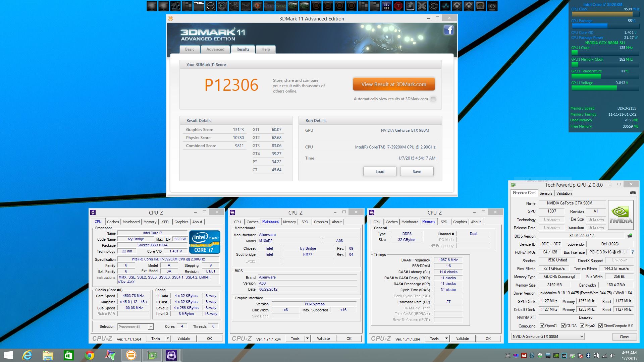Open Windows Store from taskbar
The width and height of the screenshot is (644, 362).
[68, 355]
